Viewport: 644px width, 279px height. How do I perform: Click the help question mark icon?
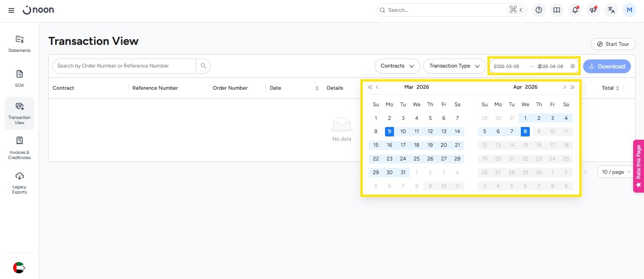pyautogui.click(x=539, y=10)
